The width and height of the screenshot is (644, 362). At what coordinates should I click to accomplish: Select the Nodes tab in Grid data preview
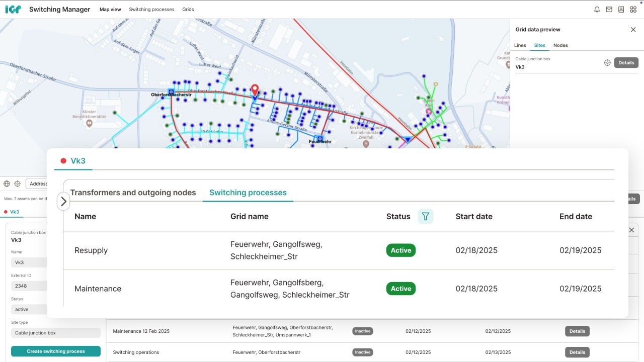560,45
